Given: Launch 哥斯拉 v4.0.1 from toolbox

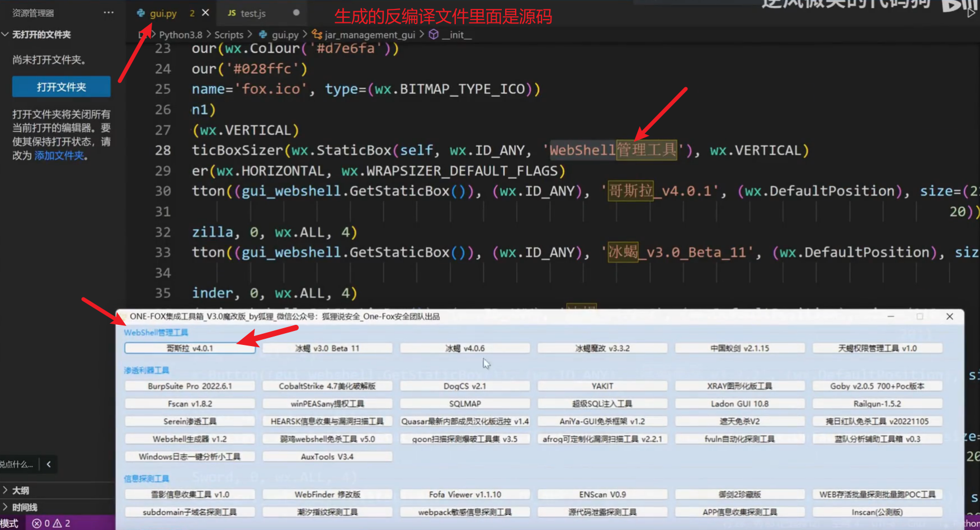Looking at the screenshot, I should (190, 348).
